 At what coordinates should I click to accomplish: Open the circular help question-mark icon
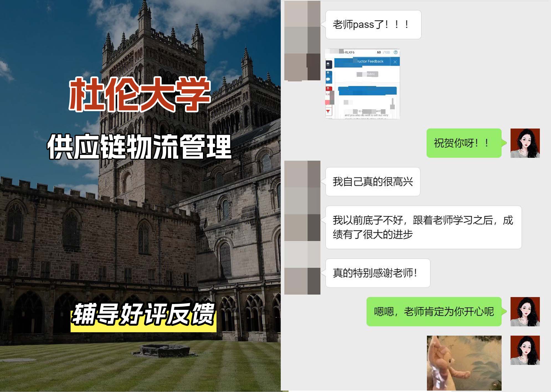pyautogui.click(x=396, y=52)
